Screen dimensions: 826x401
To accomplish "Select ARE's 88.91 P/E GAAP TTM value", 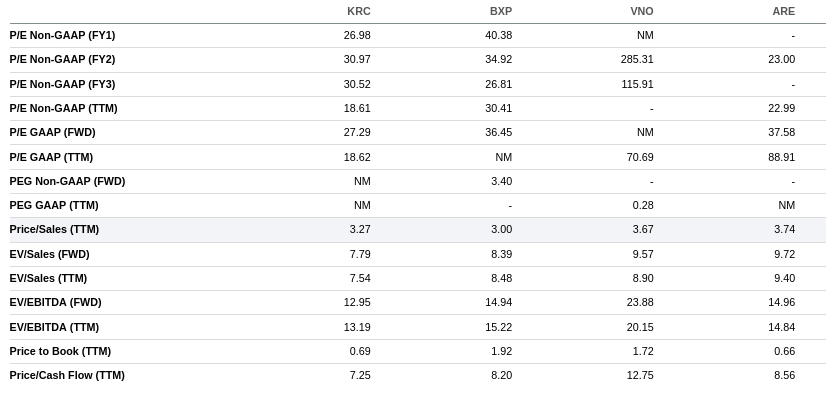I will 782,157.
